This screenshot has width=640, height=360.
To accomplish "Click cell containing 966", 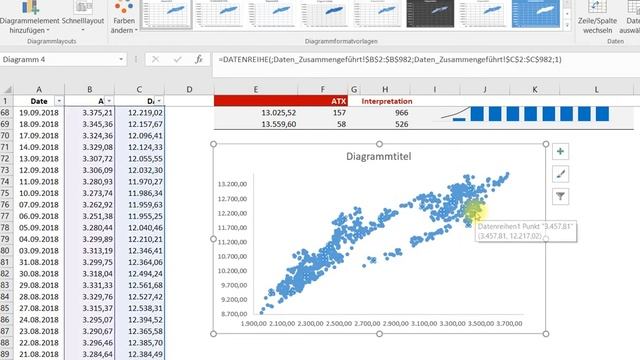I will coord(385,113).
